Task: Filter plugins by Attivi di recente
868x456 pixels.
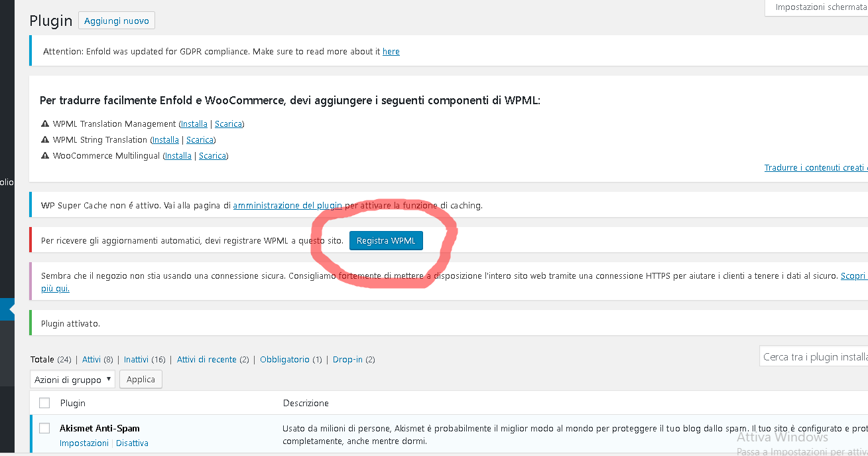Action: 207,359
